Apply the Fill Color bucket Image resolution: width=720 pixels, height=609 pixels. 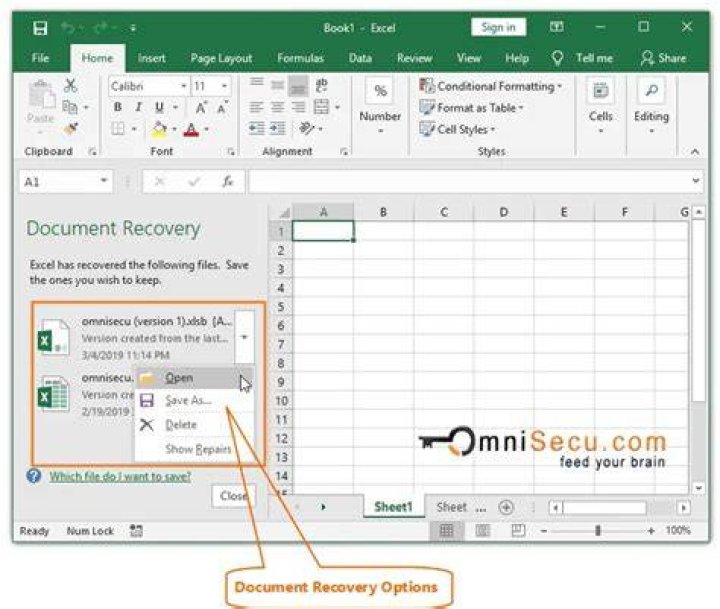click(x=159, y=130)
